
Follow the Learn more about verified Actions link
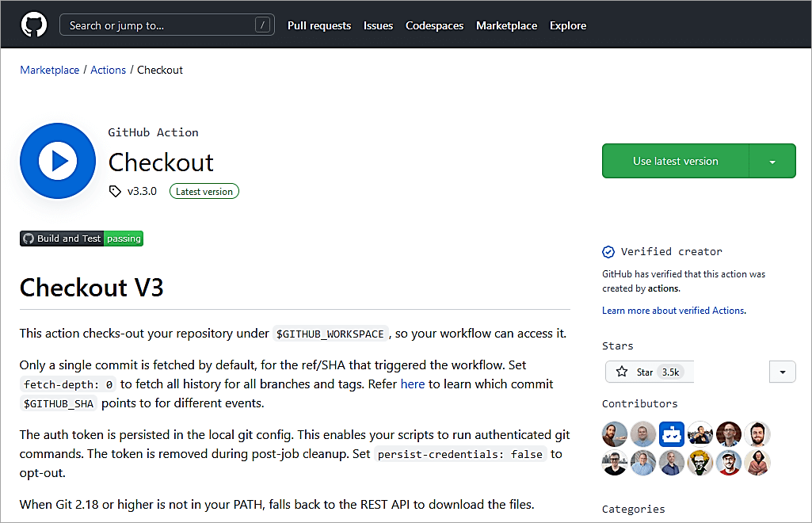[x=673, y=311]
